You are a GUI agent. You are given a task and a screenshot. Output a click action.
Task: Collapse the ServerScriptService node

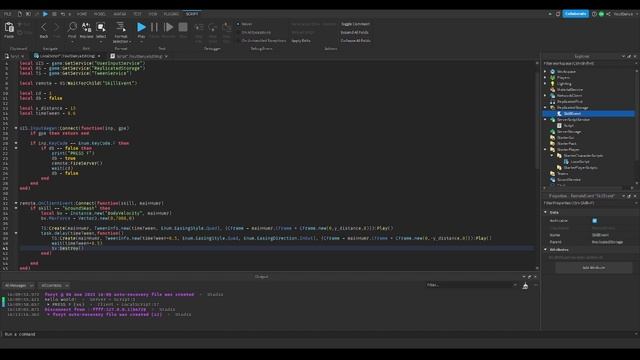pyautogui.click(x=545, y=120)
